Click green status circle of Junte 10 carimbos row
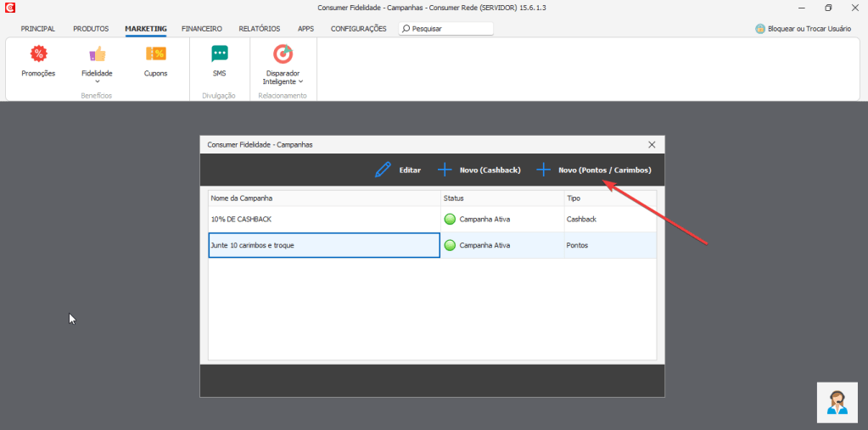Image resolution: width=868 pixels, height=430 pixels. tap(450, 245)
